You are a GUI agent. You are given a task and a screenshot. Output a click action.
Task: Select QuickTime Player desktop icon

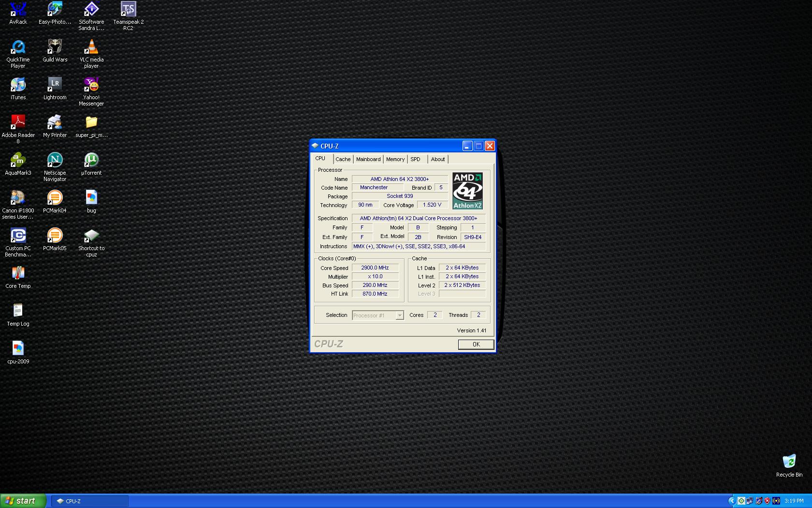[18, 54]
